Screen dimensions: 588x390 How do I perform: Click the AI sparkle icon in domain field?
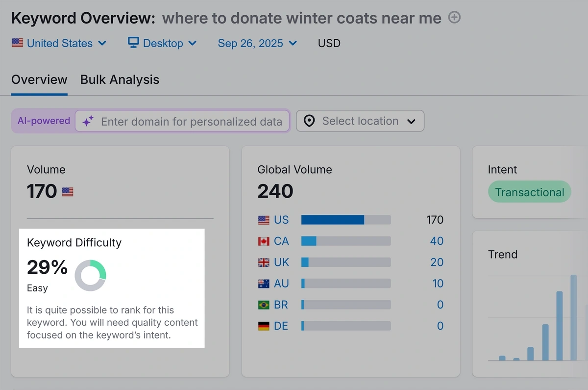[x=88, y=122]
